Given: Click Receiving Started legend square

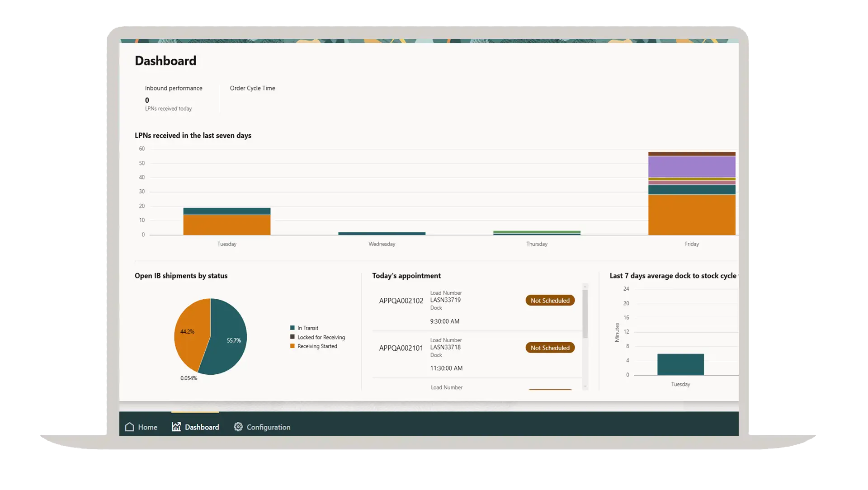Looking at the screenshot, I should point(292,346).
